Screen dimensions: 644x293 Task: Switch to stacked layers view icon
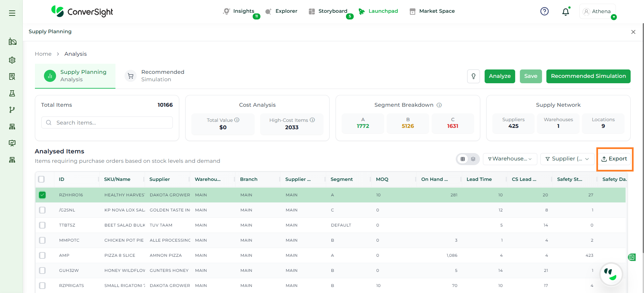click(473, 159)
